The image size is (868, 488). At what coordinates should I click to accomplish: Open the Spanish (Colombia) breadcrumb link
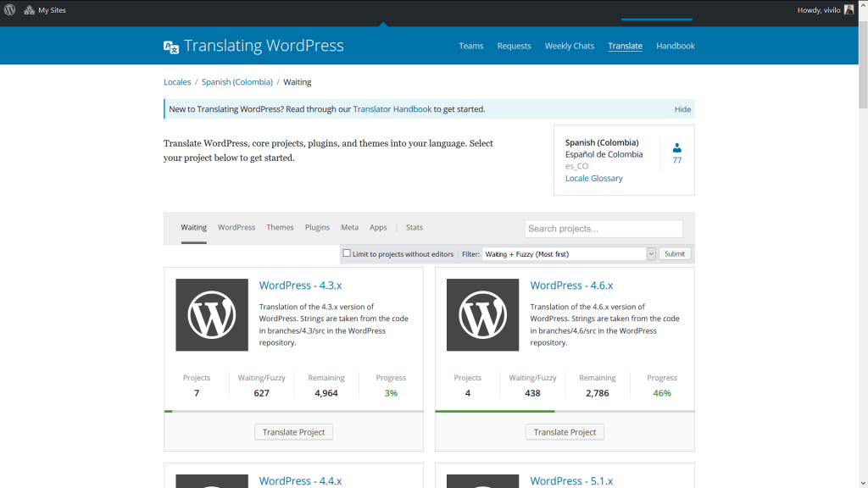coord(237,82)
